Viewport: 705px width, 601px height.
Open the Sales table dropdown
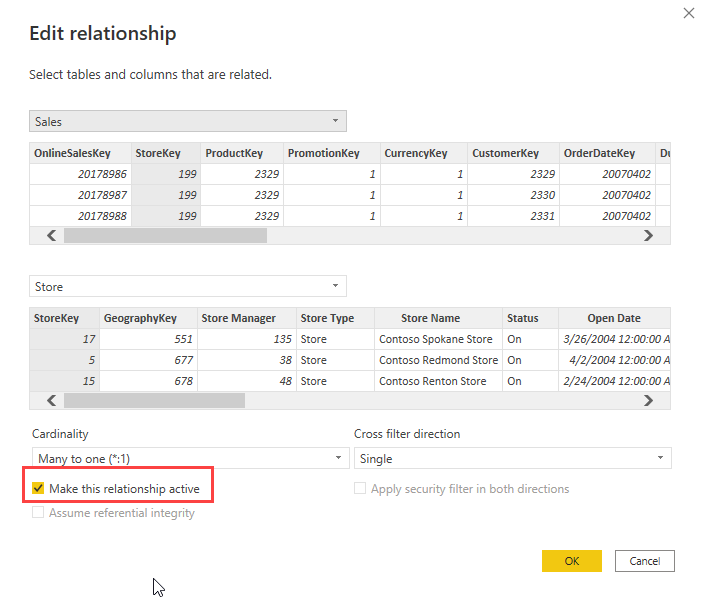point(188,121)
